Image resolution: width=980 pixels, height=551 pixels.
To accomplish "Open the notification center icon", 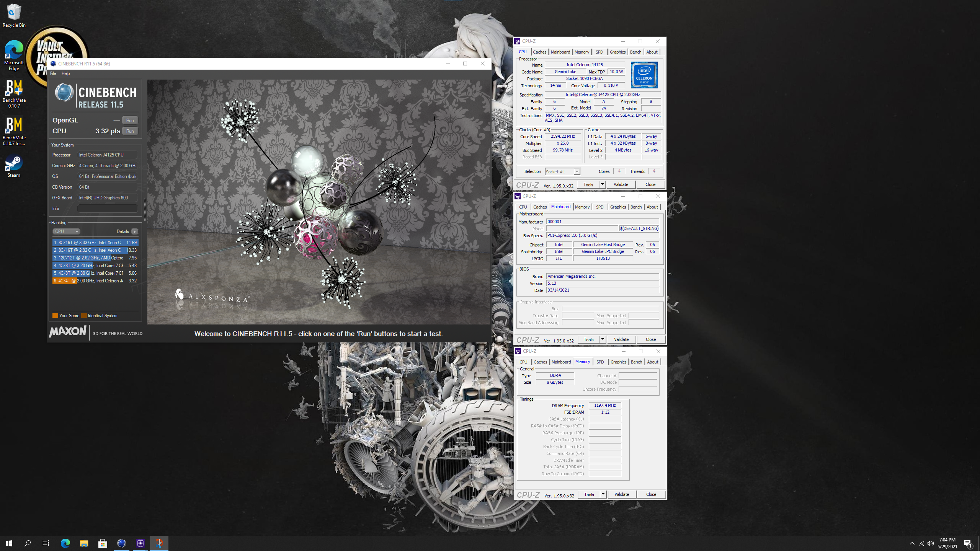I will (x=968, y=543).
